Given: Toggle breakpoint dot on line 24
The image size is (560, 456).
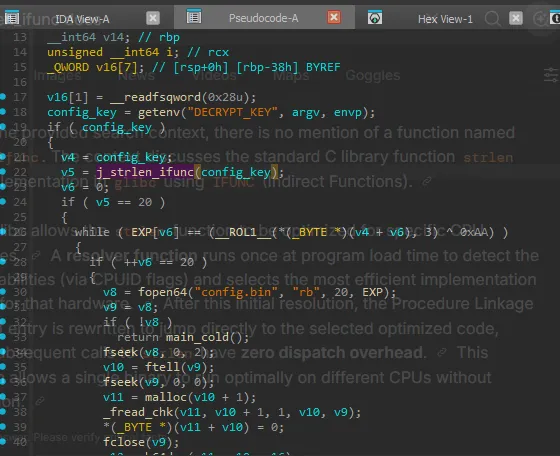Looking at the screenshot, I should (3, 201).
